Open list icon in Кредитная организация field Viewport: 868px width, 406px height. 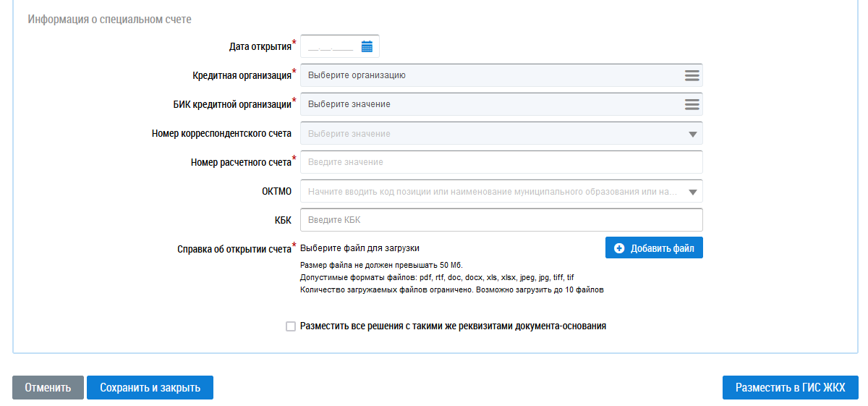(692, 75)
